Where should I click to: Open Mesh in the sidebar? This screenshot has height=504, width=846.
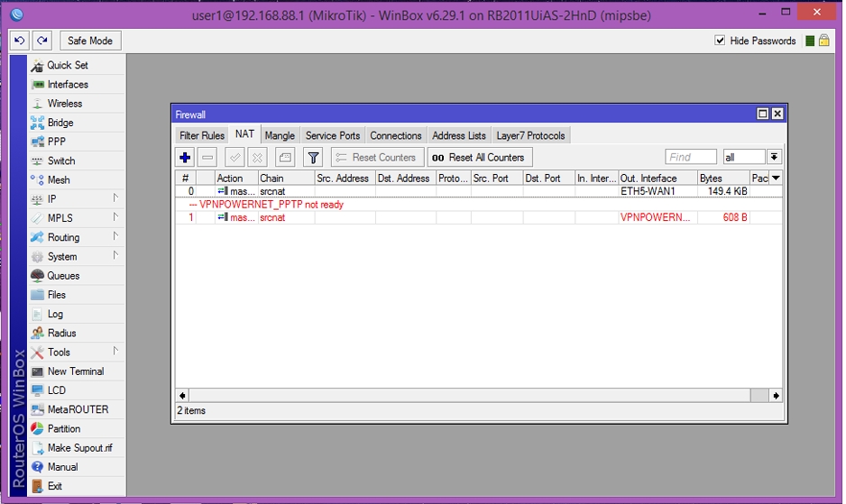click(x=59, y=180)
